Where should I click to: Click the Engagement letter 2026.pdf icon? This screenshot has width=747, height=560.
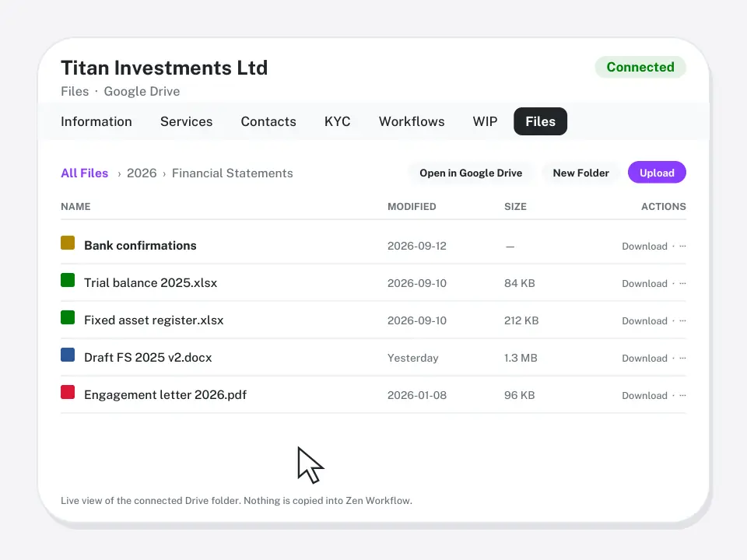coord(68,392)
